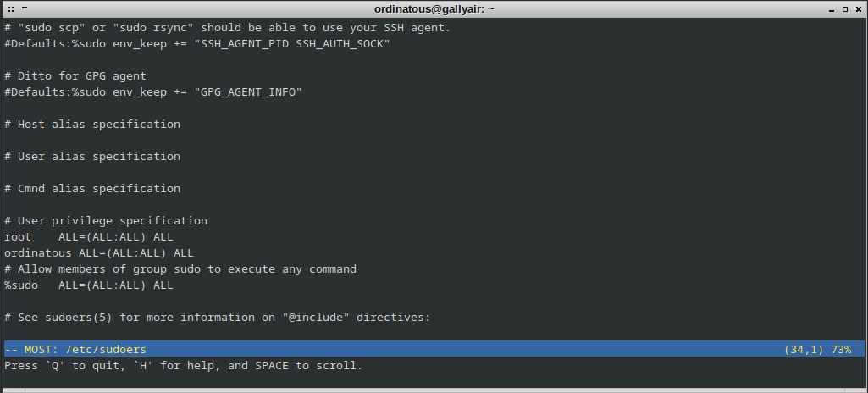Click the 'ordinatous ALL=(ALL:ALL) ALL' line
This screenshot has height=393, width=868.
[x=98, y=253]
